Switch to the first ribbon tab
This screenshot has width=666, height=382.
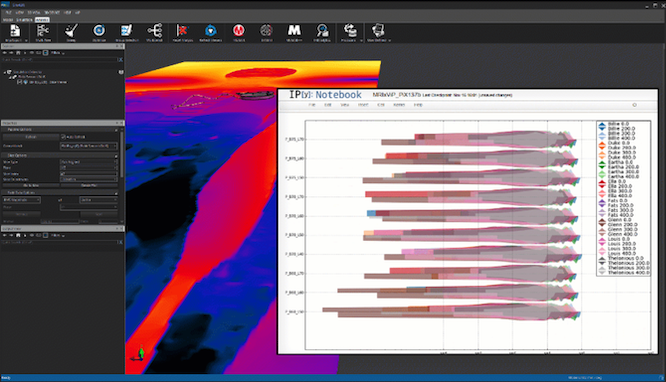pos(8,20)
